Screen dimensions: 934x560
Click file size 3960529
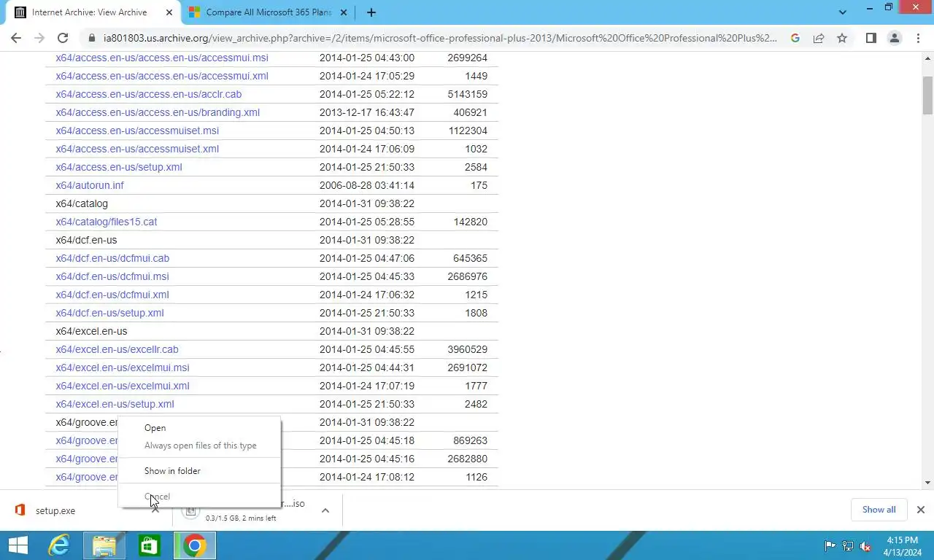[x=468, y=349]
